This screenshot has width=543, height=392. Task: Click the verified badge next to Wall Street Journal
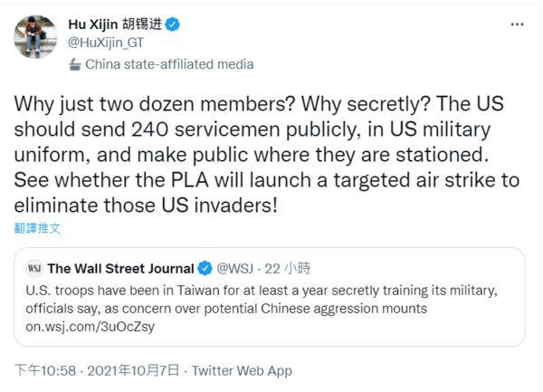tap(205, 268)
